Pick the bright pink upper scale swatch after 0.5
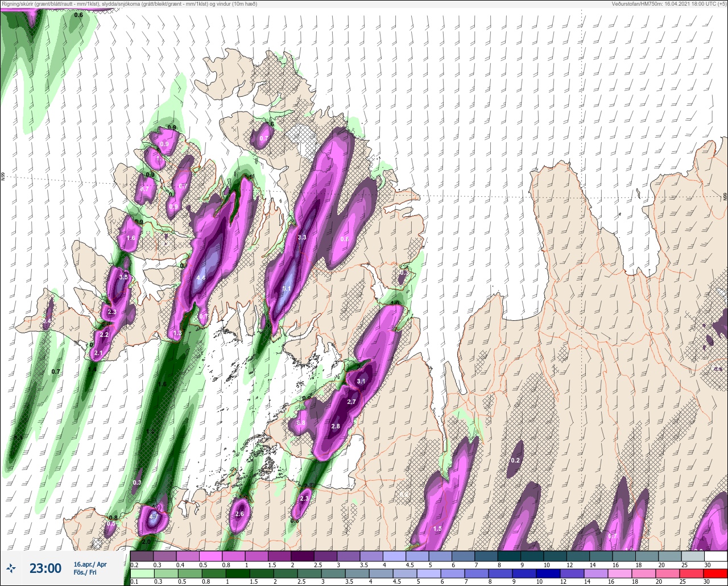 210,556
